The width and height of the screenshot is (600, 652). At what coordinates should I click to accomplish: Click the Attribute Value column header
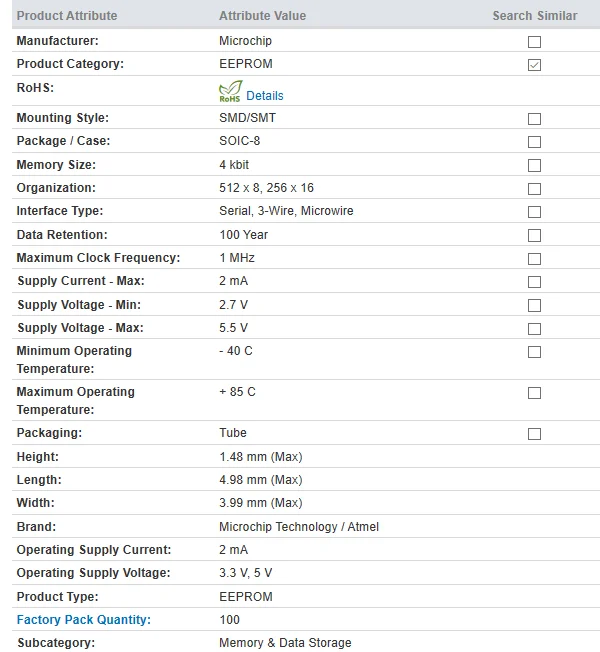[x=262, y=16]
